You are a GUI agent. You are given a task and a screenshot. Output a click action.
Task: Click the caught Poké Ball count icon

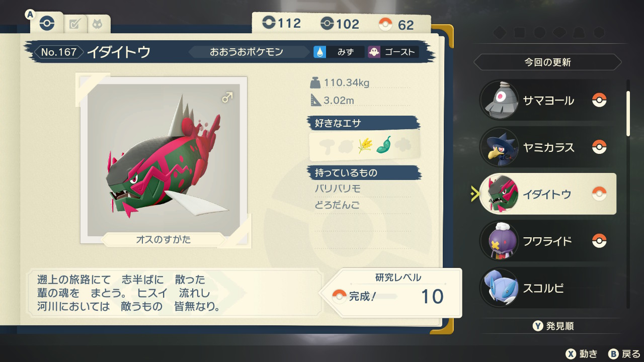(x=385, y=24)
